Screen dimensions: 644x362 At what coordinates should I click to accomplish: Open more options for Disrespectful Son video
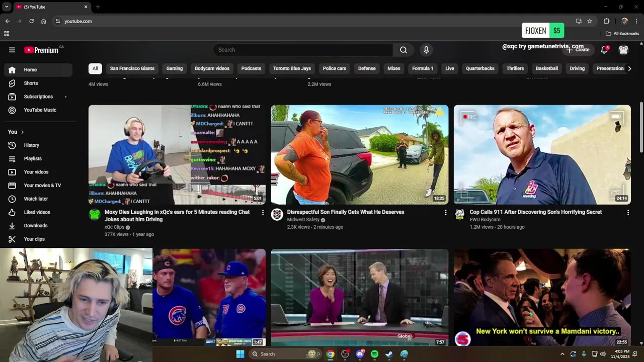point(445,213)
